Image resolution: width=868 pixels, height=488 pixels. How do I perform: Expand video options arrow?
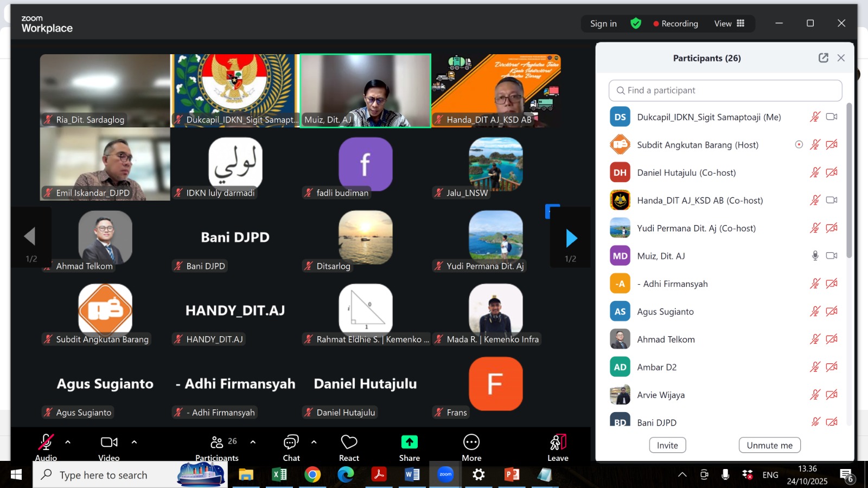point(135,442)
